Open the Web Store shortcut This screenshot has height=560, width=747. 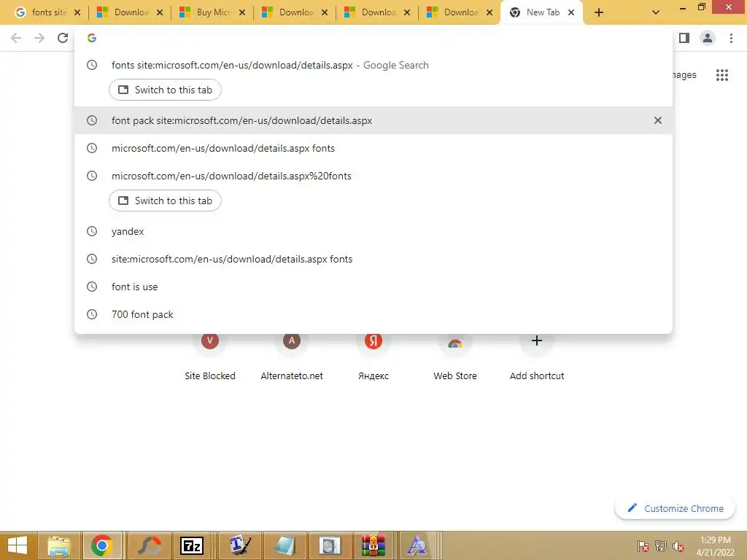pos(455,357)
